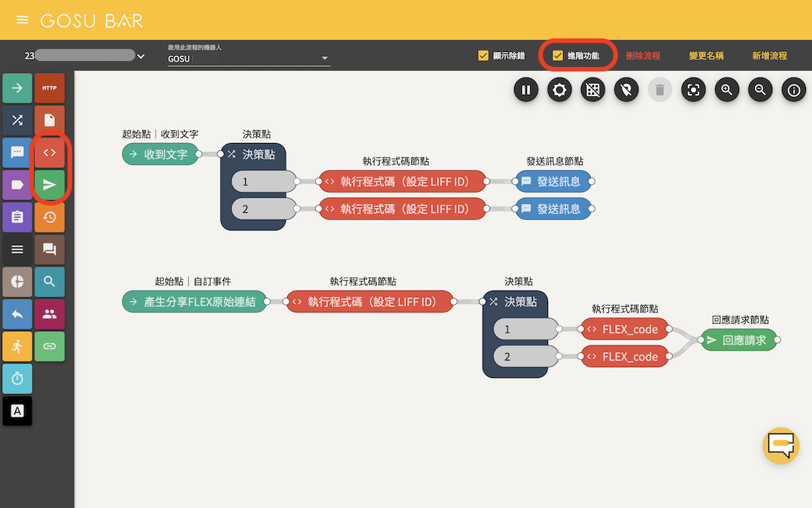This screenshot has height=508, width=812.
Task: Select the 產生分享FLEX原始連結 start node
Action: click(x=195, y=302)
